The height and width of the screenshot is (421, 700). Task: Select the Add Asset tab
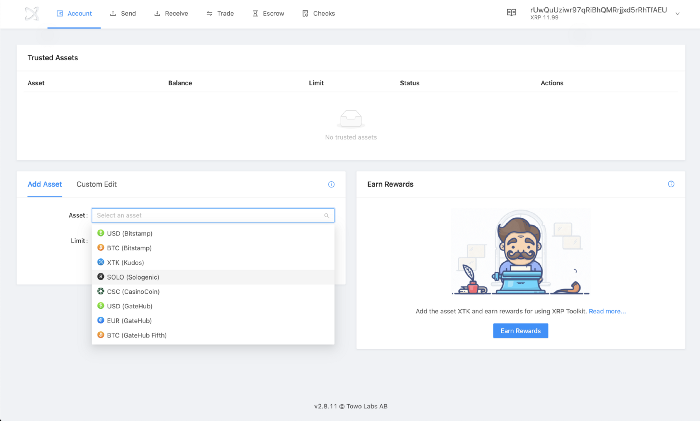[45, 184]
